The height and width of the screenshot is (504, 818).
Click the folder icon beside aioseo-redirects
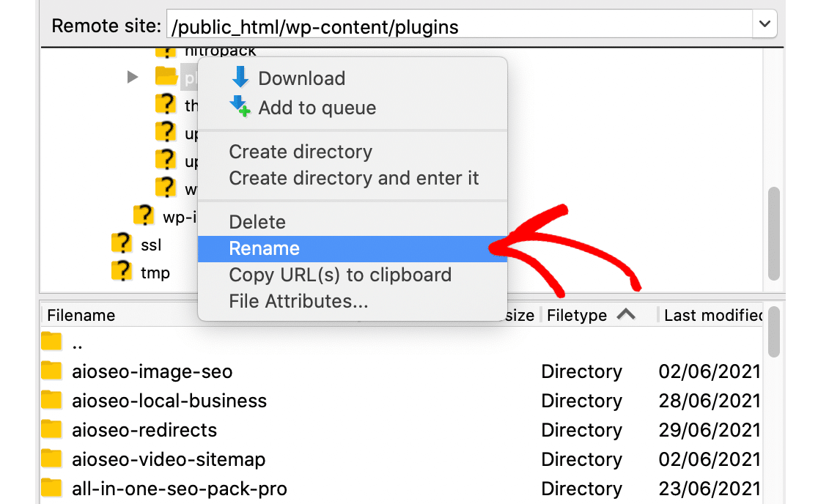click(51, 429)
